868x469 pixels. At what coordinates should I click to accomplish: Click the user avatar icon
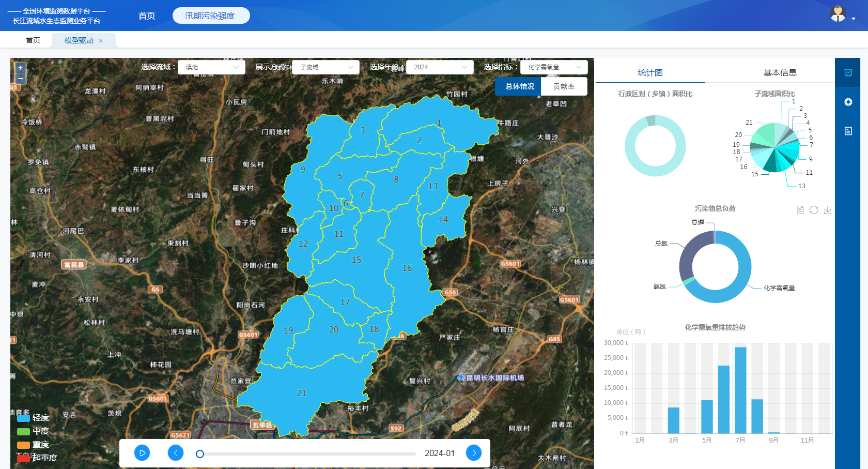coord(838,14)
